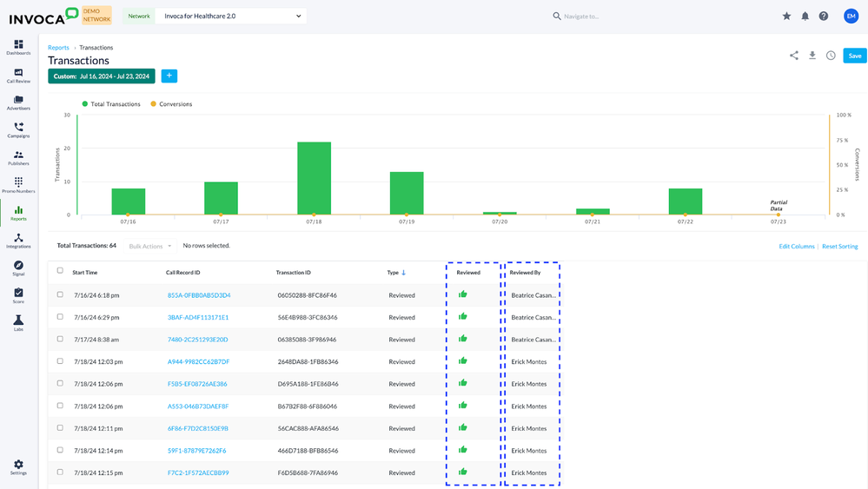
Task: Open Call Review in sidebar
Action: [18, 76]
